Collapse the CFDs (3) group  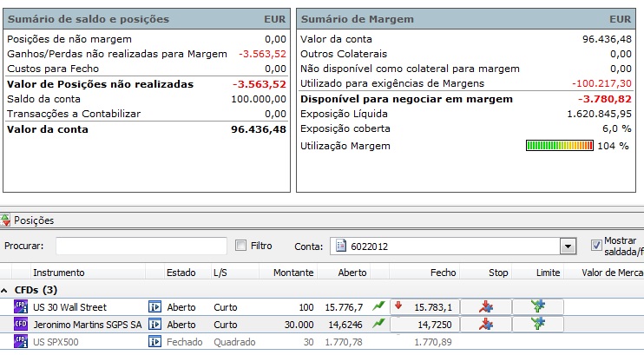(x=4, y=291)
